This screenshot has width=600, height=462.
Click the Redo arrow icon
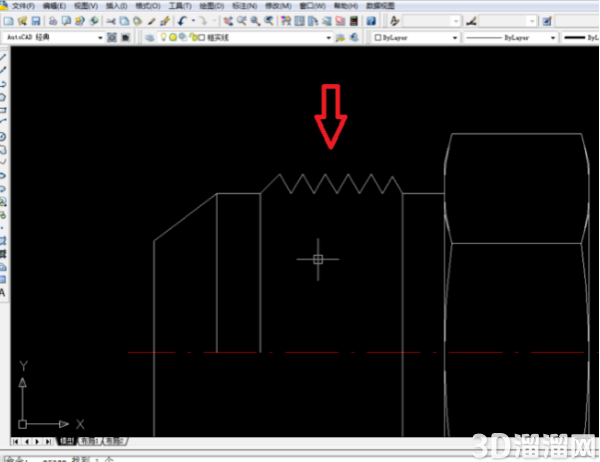click(203, 21)
